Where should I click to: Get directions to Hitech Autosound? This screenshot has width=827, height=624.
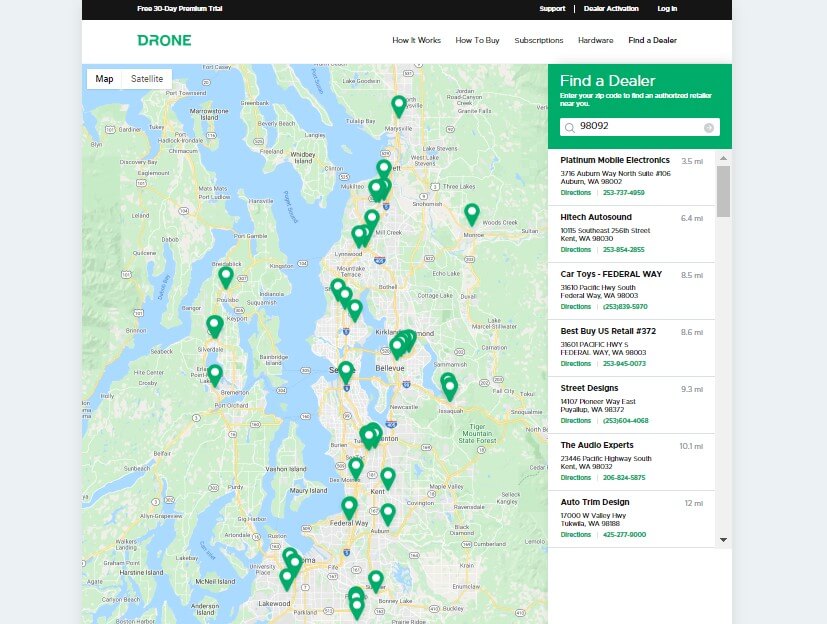point(575,249)
